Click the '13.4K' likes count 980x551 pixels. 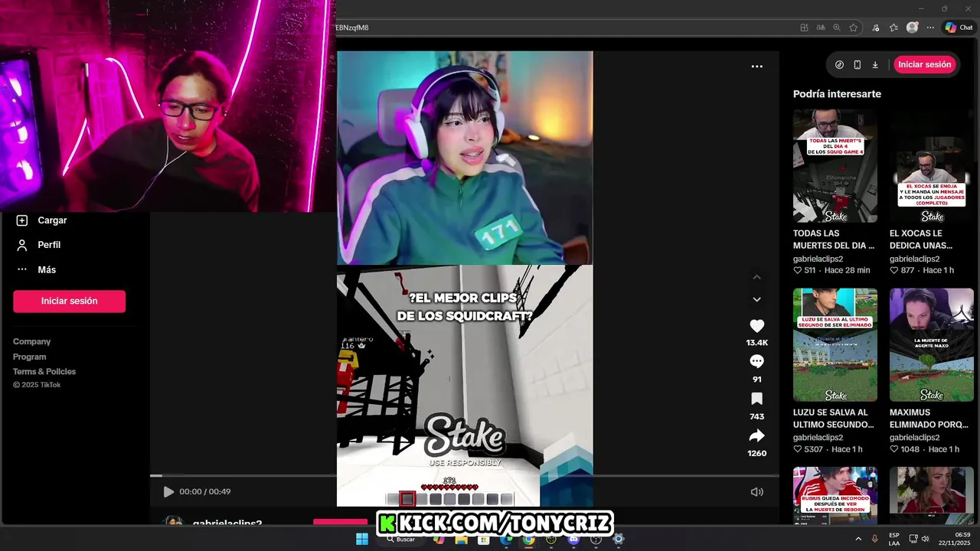coord(756,343)
